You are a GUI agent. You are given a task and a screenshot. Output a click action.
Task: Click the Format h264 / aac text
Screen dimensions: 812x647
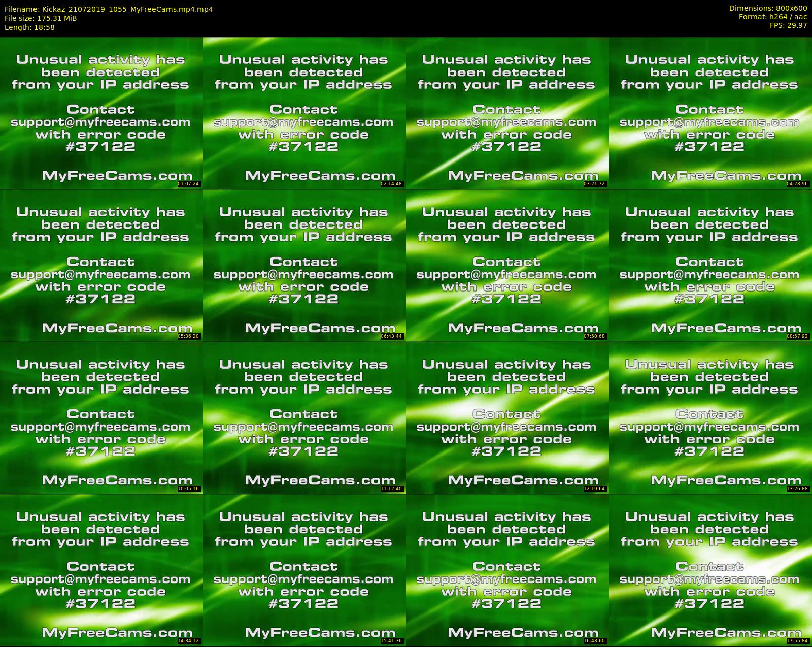click(773, 17)
